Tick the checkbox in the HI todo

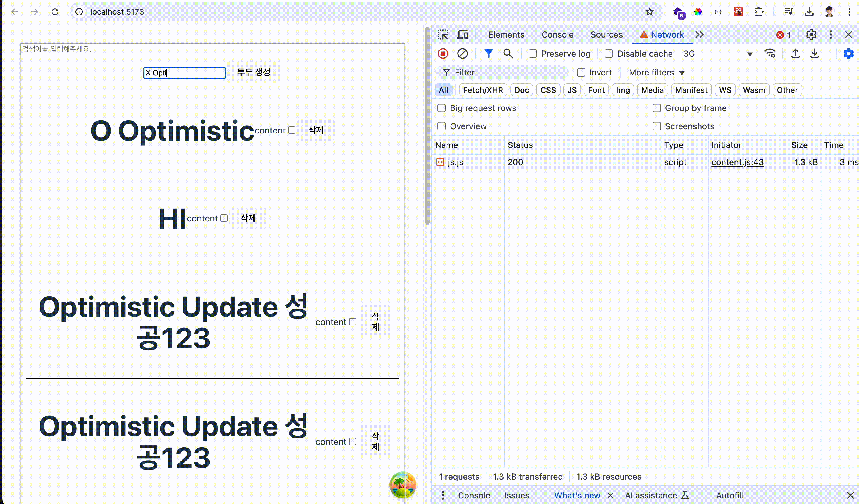(x=224, y=218)
